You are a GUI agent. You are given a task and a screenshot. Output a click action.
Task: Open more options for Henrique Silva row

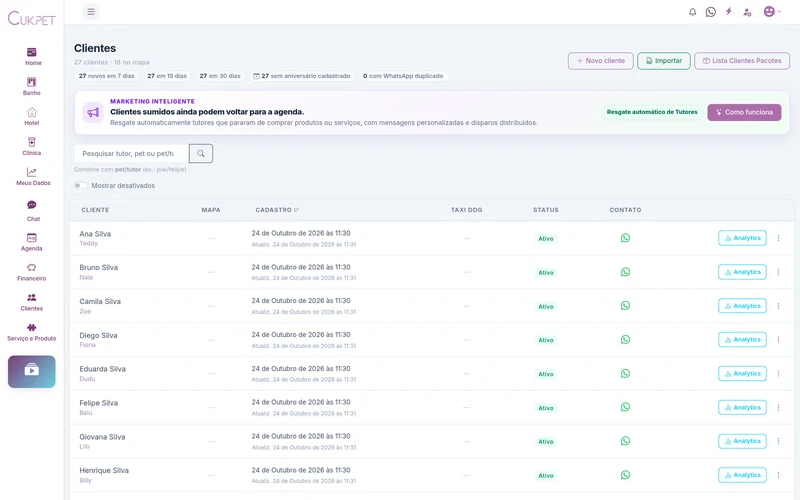point(778,475)
